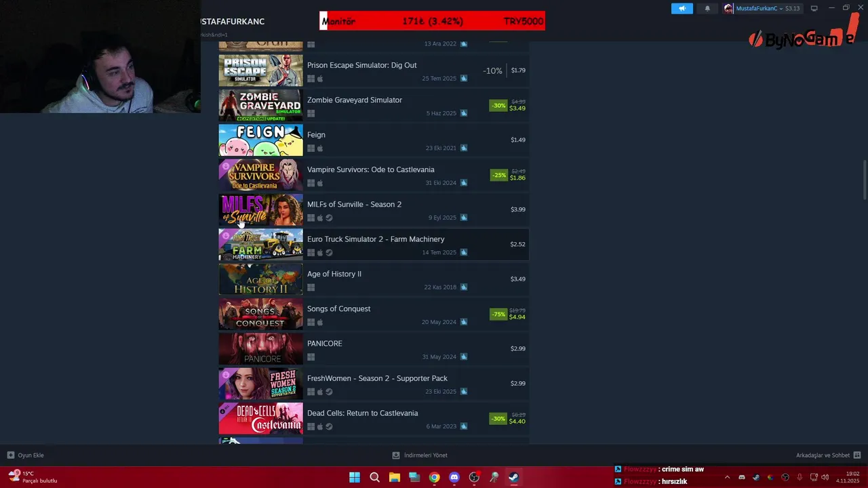Click Vampire Survivors -25% discount price
This screenshot has height=488, width=868.
coord(507,175)
